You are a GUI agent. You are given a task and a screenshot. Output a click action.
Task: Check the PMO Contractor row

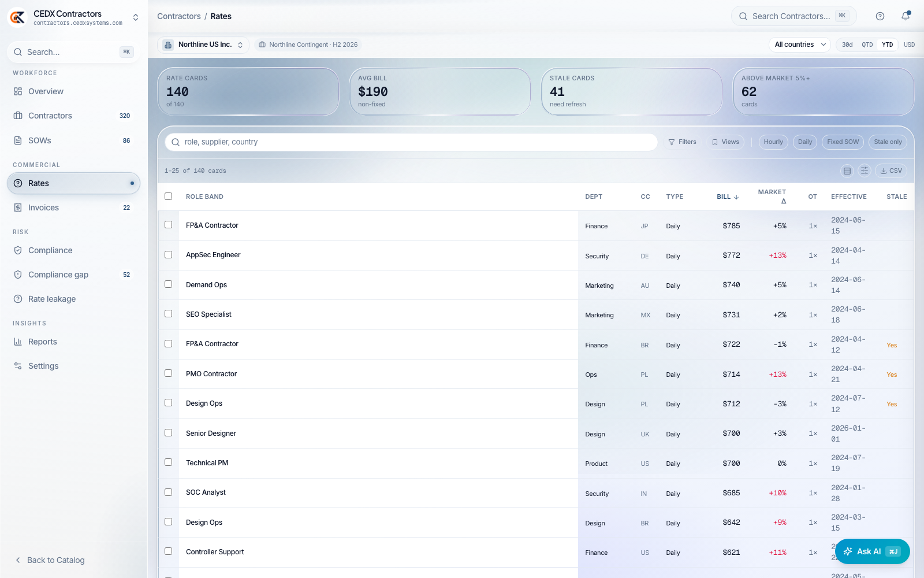pyautogui.click(x=169, y=373)
